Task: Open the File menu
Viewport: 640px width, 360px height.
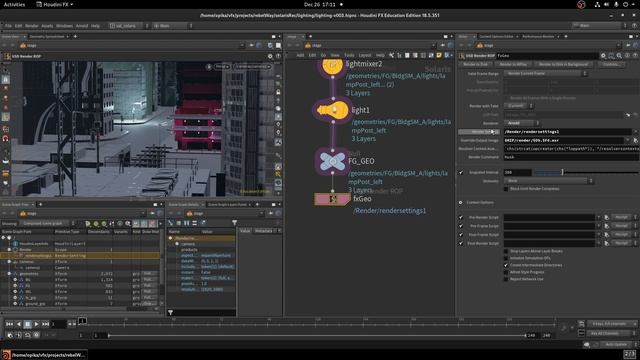Action: coord(8,26)
